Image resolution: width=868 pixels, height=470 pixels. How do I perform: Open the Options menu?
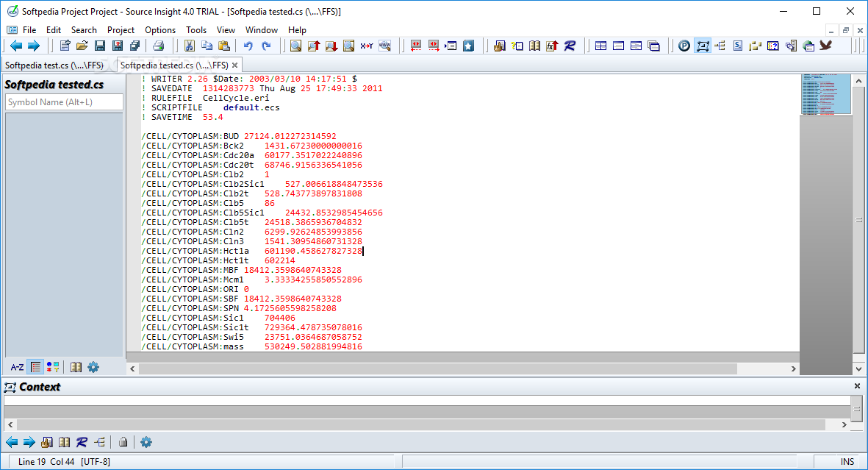160,30
